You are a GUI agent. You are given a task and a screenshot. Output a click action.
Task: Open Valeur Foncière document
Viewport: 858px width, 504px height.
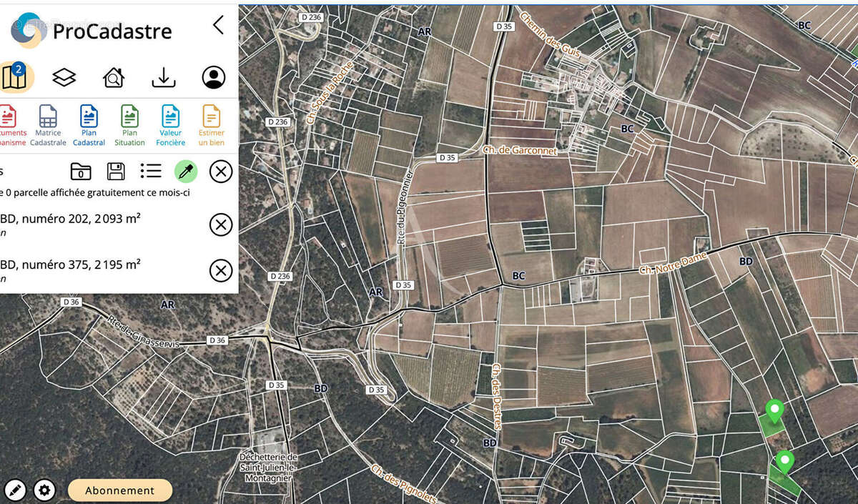(170, 125)
